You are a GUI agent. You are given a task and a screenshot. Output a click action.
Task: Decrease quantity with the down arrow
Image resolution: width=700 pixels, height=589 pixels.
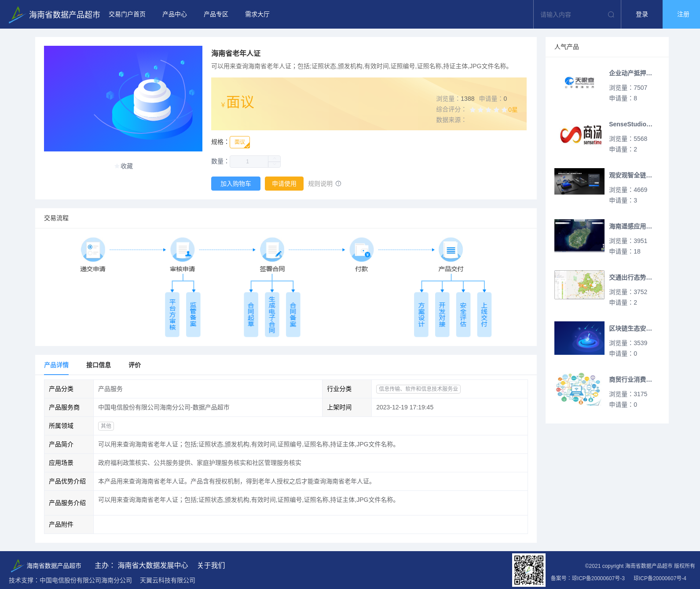click(x=275, y=165)
